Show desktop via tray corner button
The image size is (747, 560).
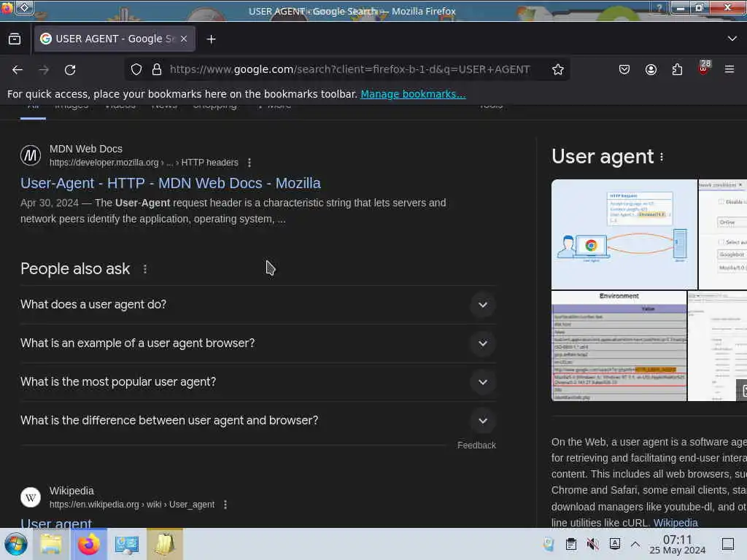click(x=728, y=544)
